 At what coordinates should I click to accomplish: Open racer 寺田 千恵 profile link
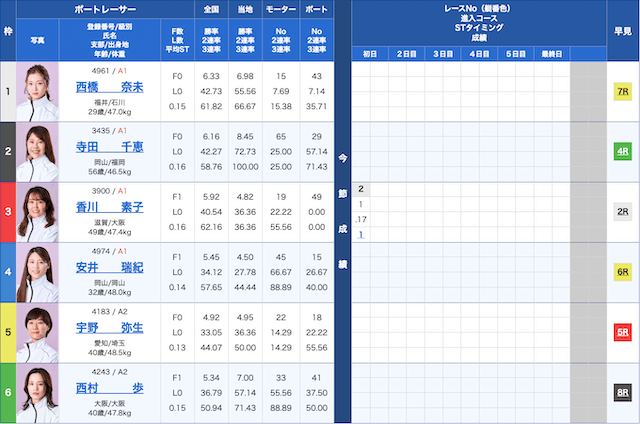point(110,147)
